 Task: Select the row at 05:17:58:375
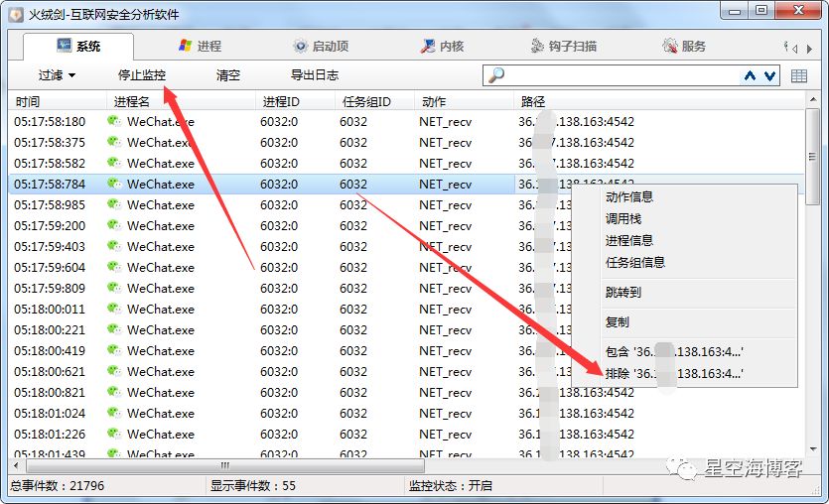pos(406,143)
